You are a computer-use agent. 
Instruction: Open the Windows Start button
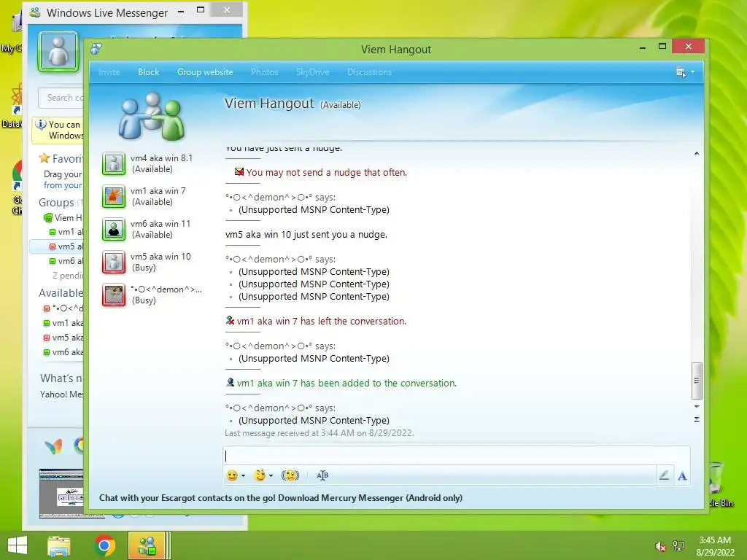(18, 545)
